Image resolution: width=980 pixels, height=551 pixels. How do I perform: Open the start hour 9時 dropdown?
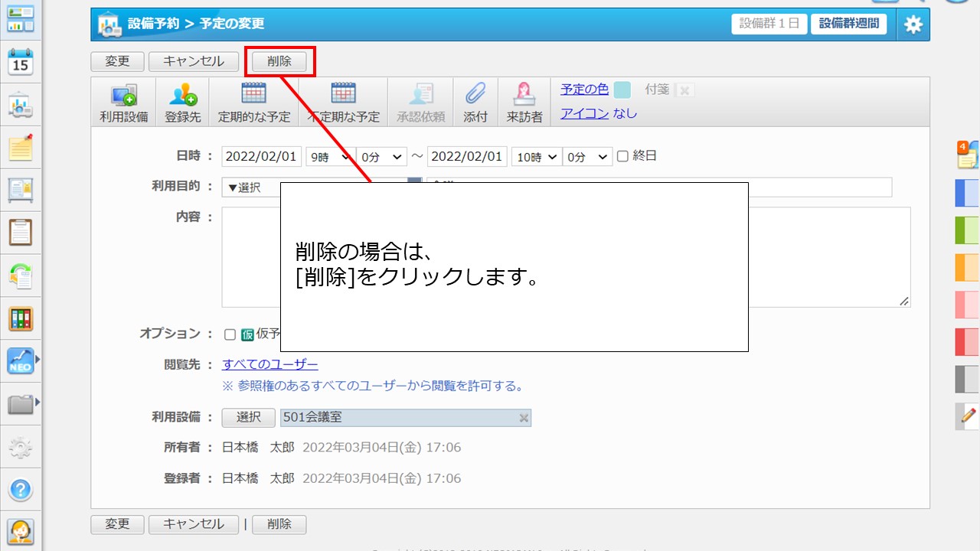(329, 156)
